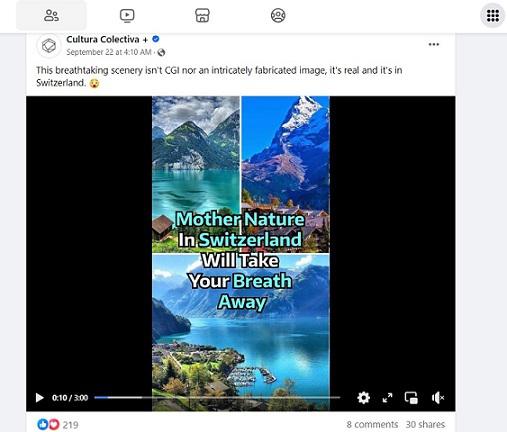This screenshot has height=432, width=507.
Task: Click the September 22 post timestamp
Action: [109, 52]
